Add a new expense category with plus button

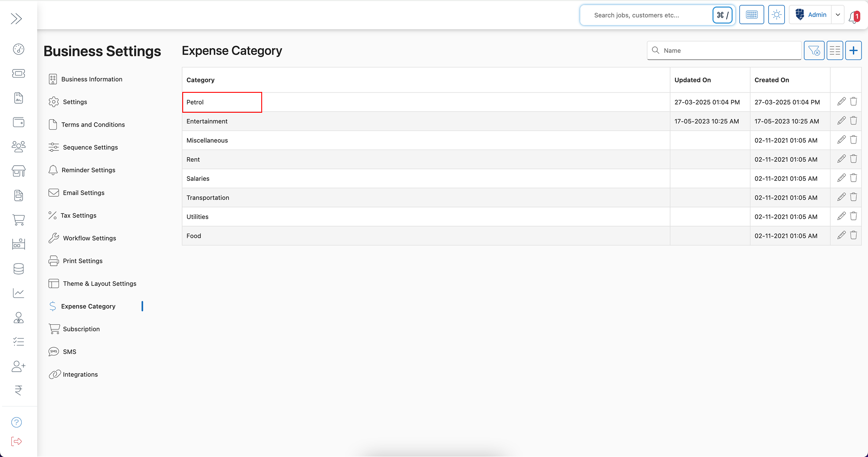853,51
